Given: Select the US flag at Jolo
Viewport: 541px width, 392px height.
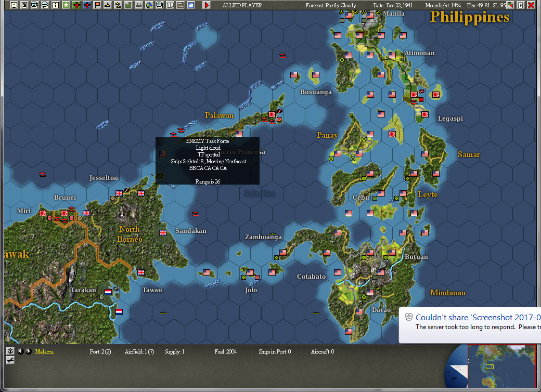Looking at the screenshot, I should [250, 272].
